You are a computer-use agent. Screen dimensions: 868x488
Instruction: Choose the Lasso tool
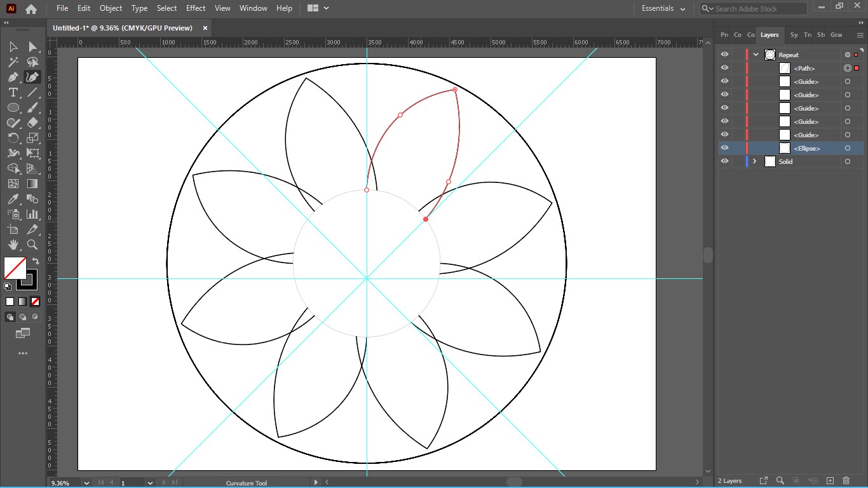32,62
